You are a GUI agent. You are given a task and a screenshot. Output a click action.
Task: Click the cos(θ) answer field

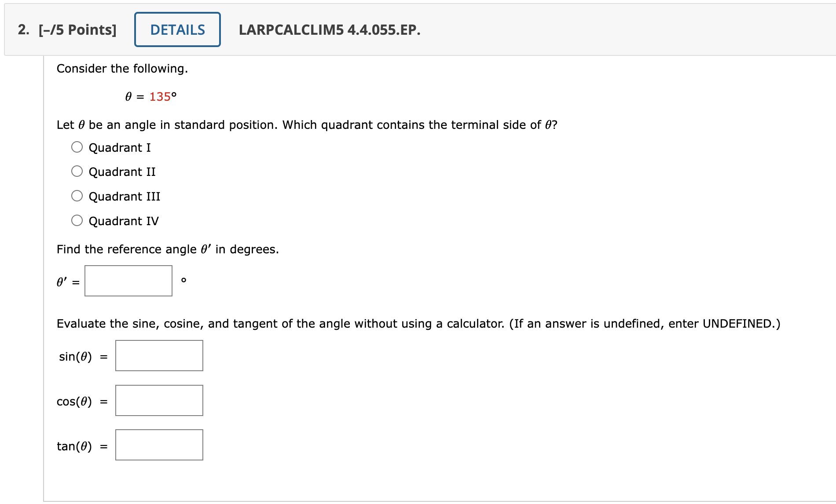click(x=159, y=400)
